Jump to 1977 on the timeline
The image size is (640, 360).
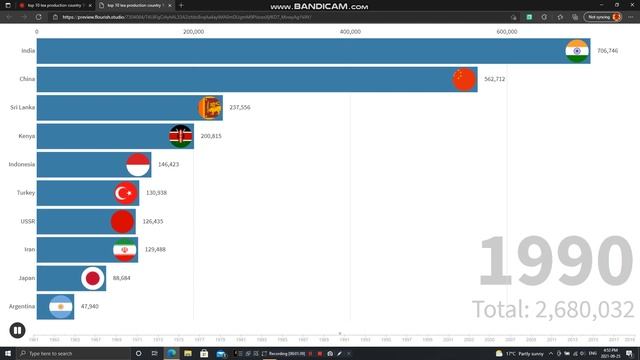[x=199, y=340]
